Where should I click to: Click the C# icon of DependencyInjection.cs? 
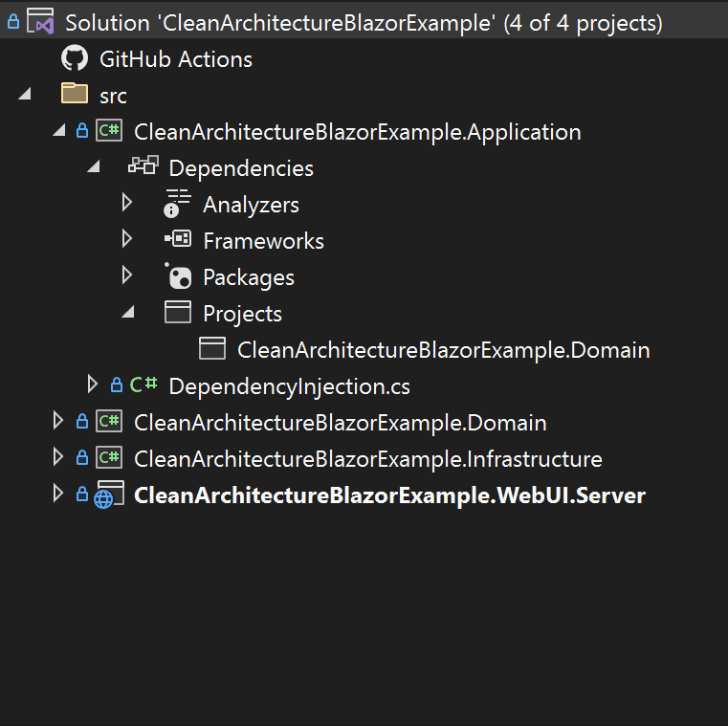point(143,385)
